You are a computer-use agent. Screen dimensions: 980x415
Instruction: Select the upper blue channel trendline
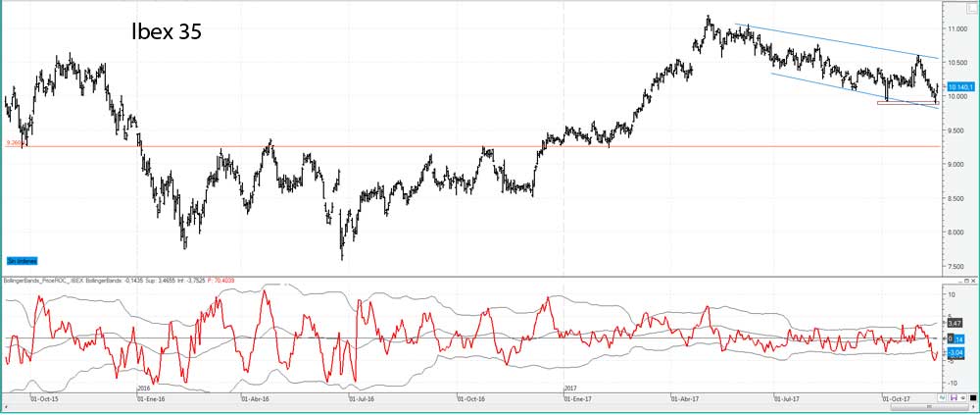click(x=838, y=40)
